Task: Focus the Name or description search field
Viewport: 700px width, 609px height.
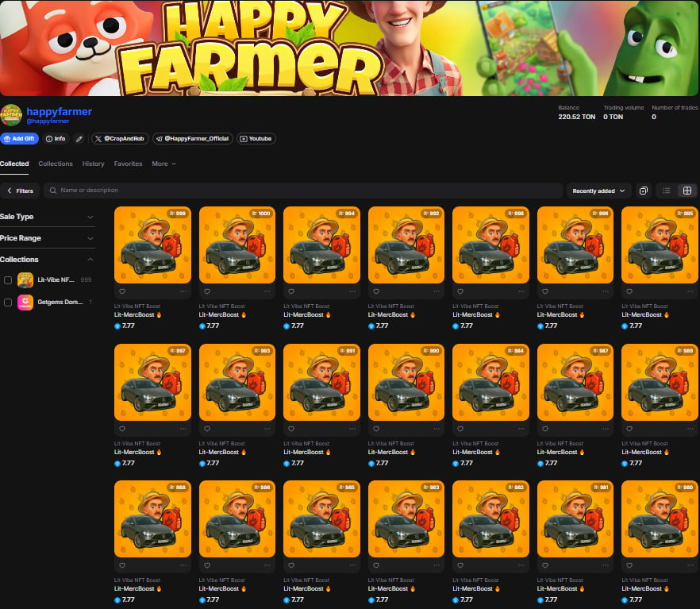Action: (302, 191)
